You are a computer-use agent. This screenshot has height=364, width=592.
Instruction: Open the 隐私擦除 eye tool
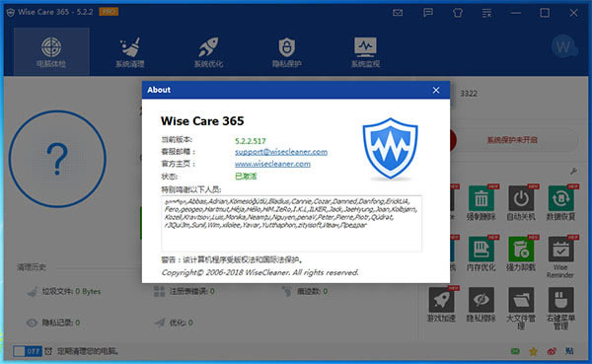coord(481,305)
